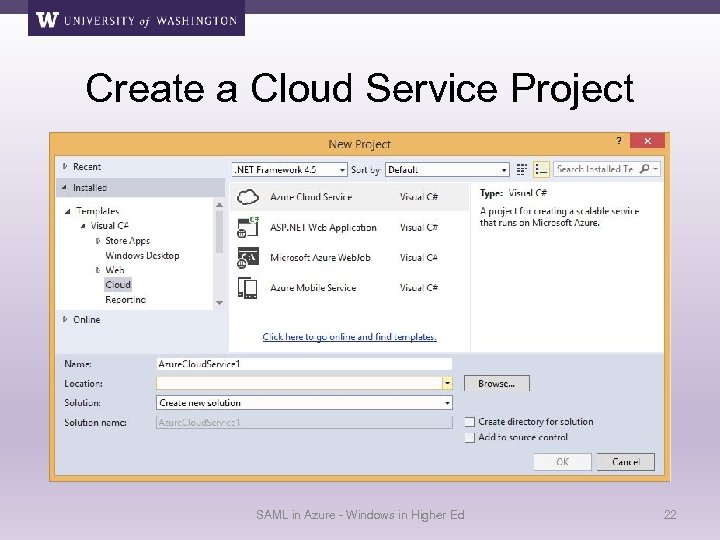Open the Location history dropdown arrow
The height and width of the screenshot is (540, 720).
coord(447,383)
